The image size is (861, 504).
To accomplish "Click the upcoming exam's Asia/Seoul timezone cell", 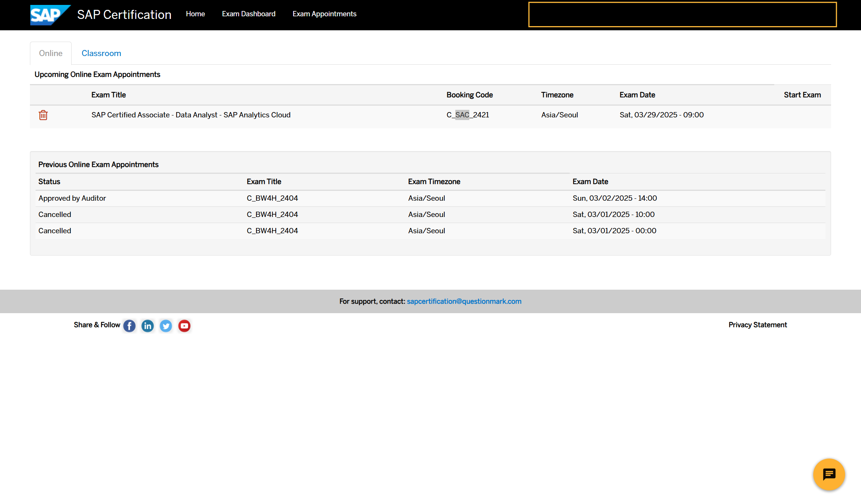I will click(559, 115).
